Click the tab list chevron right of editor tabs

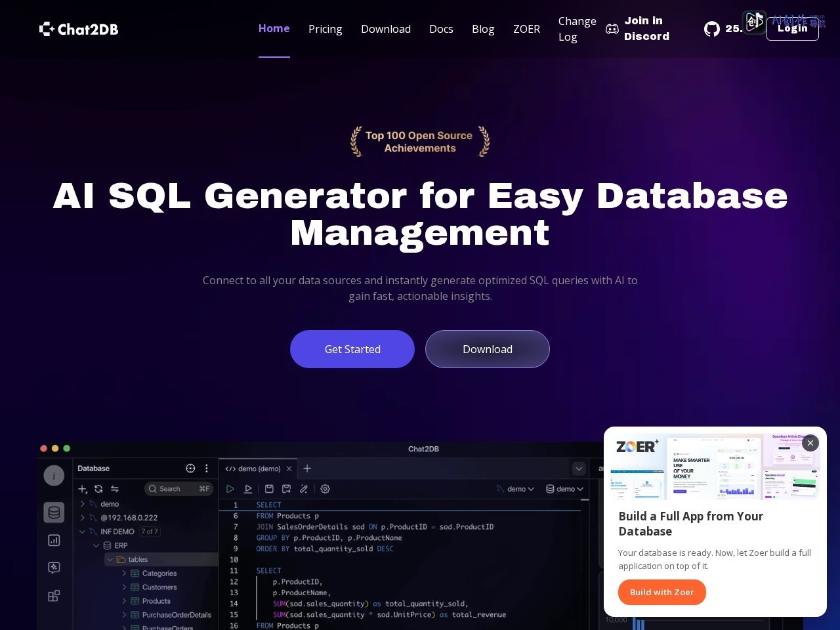(579, 469)
